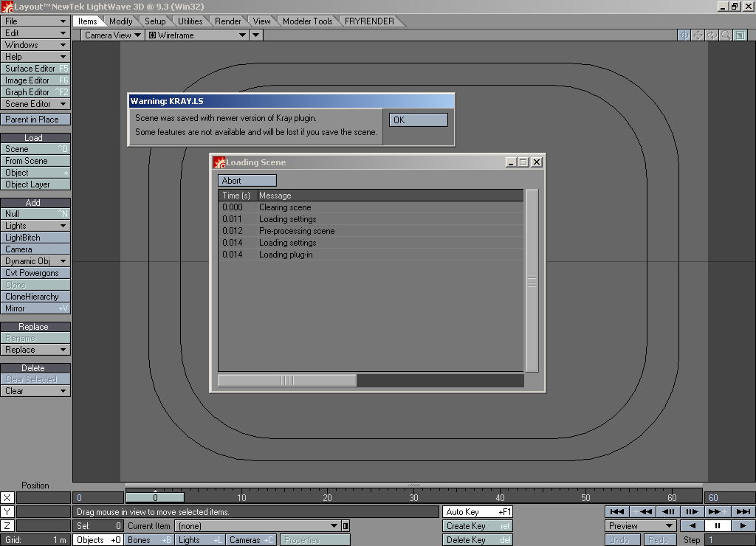Screen dimensions: 756x546
Task: Switch to Lights edit mode
Action: (x=199, y=540)
